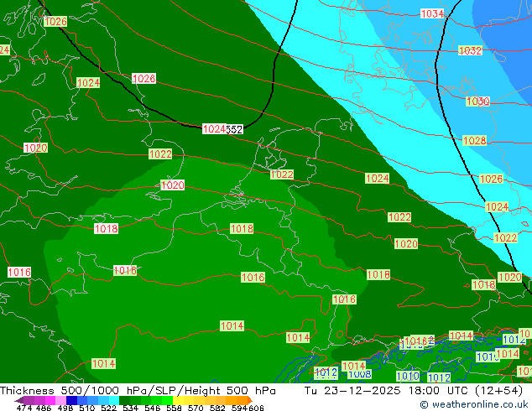Click the legend value 582
Viewport: 532px width, 411px height.
tap(217, 408)
